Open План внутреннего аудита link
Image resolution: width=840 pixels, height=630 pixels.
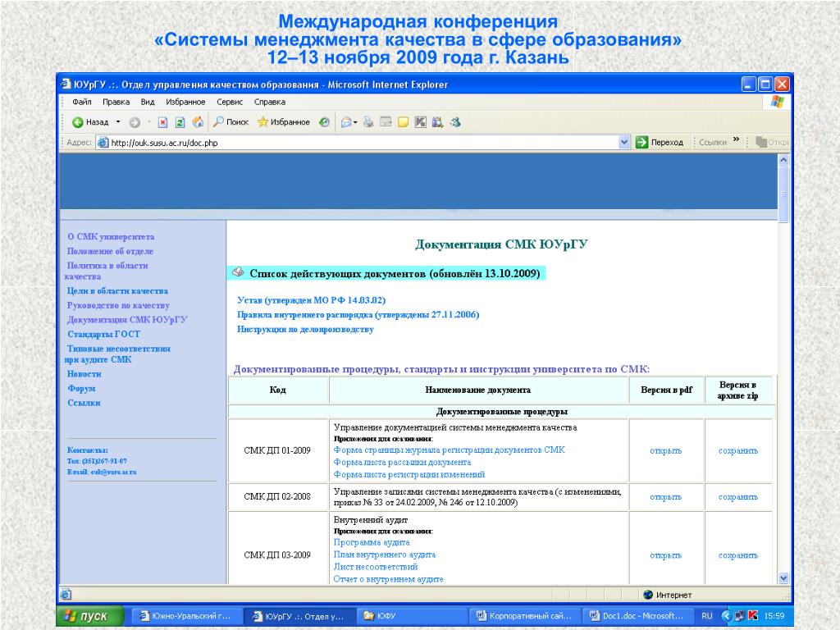coord(385,555)
